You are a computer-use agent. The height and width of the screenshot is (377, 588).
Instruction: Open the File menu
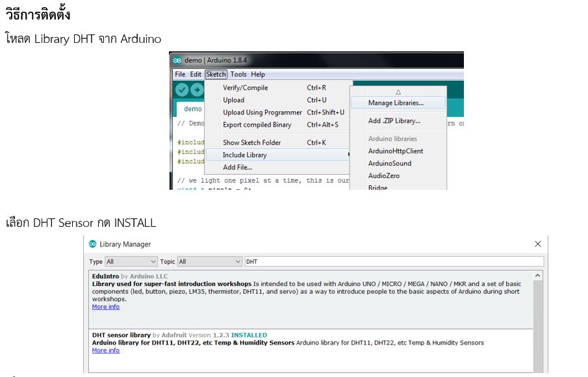pyautogui.click(x=180, y=74)
